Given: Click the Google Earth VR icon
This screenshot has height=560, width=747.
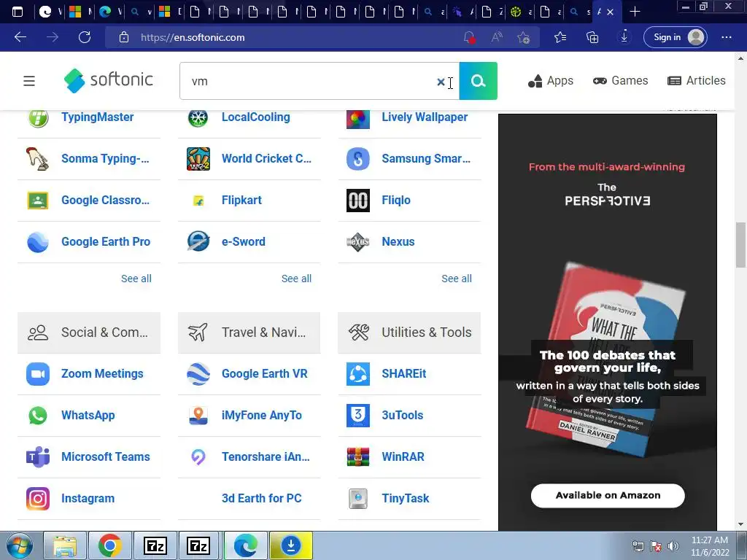Looking at the screenshot, I should [x=198, y=374].
